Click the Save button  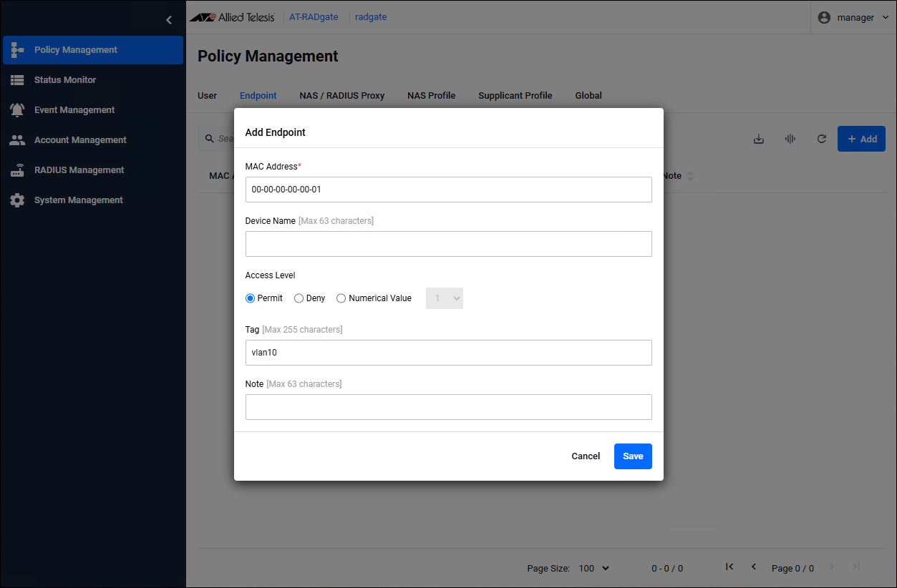pos(633,456)
